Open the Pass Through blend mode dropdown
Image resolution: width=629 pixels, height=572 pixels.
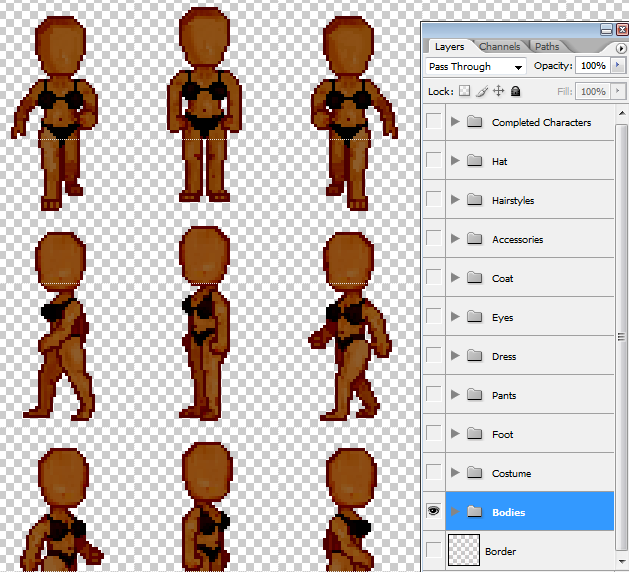tap(476, 67)
